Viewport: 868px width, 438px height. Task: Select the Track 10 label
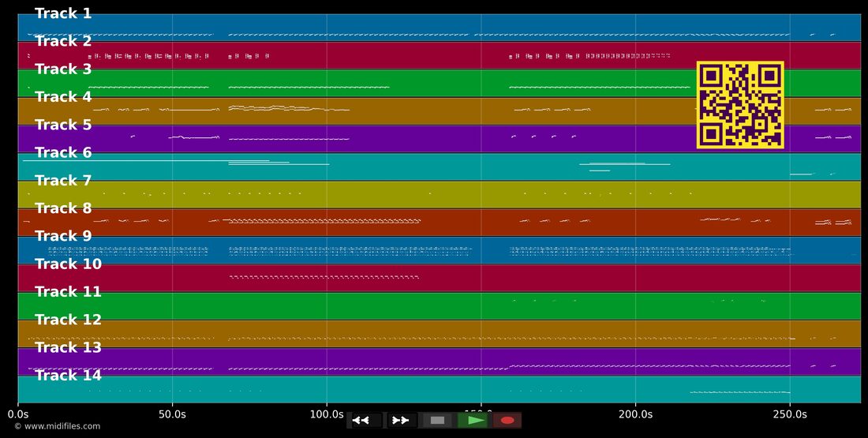(68, 264)
